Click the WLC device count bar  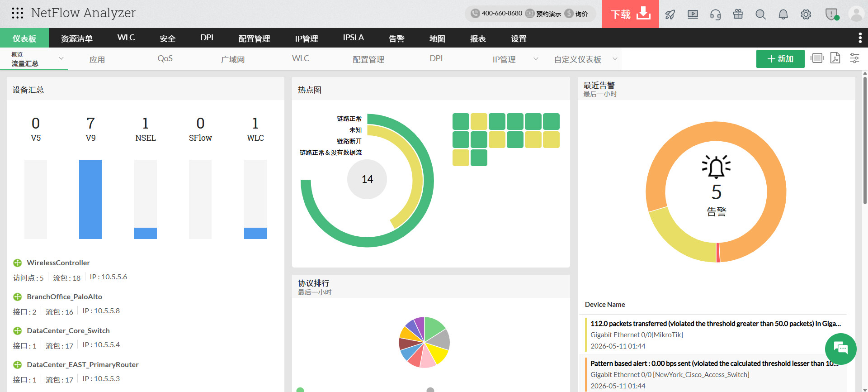pyautogui.click(x=255, y=233)
